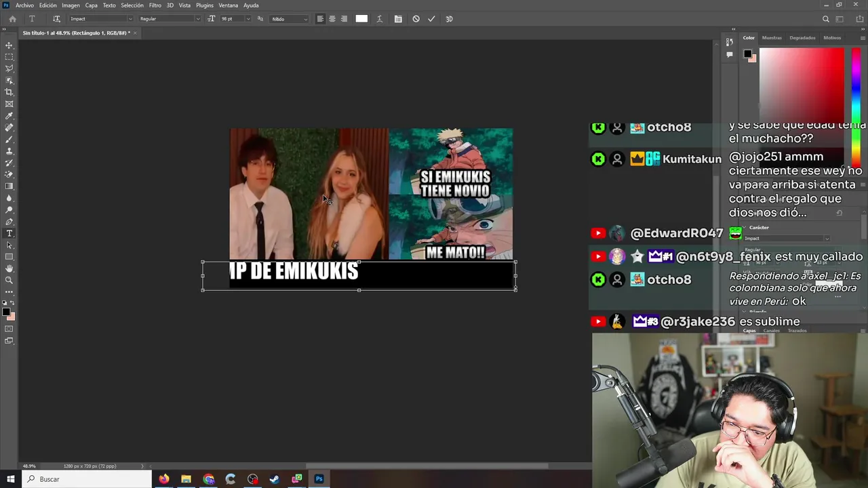This screenshot has width=868, height=488.
Task: Toggle Quick Mask mode
Action: click(x=9, y=329)
